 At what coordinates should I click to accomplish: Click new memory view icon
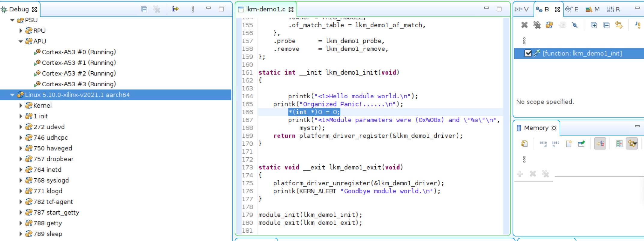tap(569, 144)
